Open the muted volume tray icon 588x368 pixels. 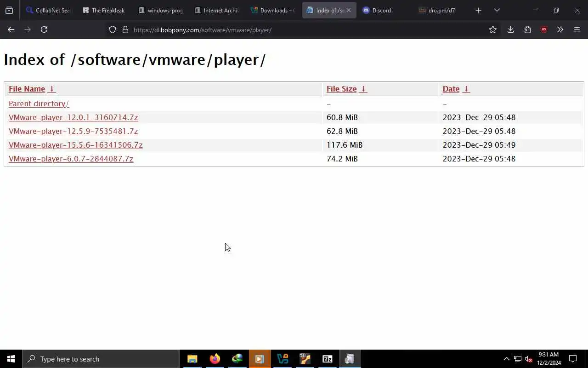tap(529, 359)
